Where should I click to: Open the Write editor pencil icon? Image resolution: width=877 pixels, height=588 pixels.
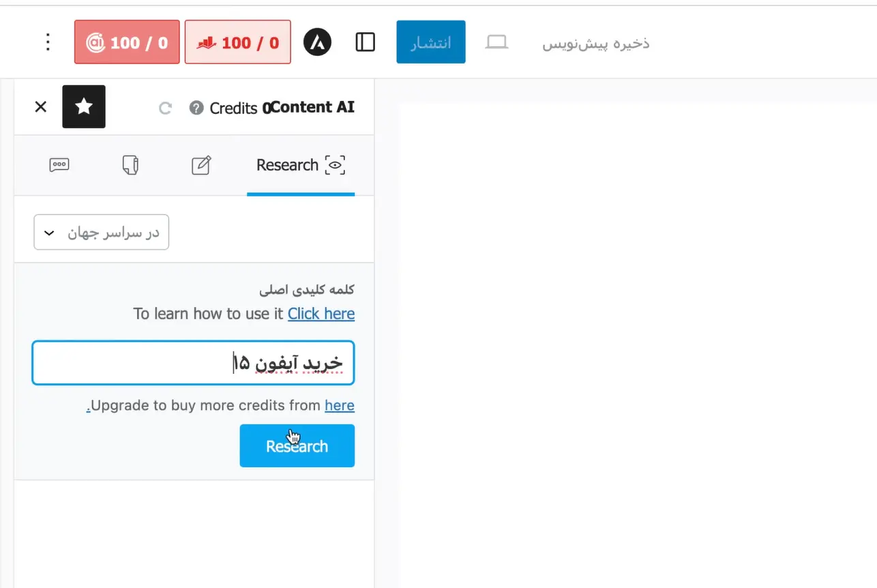pyautogui.click(x=202, y=164)
